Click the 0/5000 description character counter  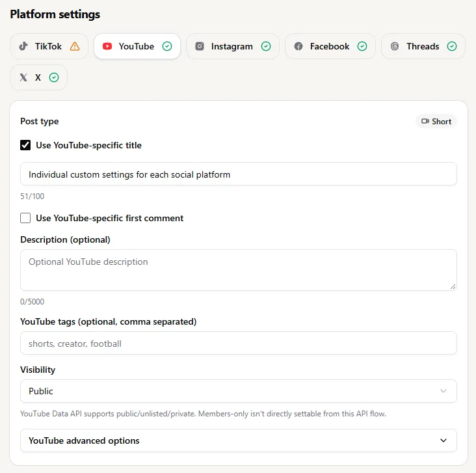(x=32, y=302)
